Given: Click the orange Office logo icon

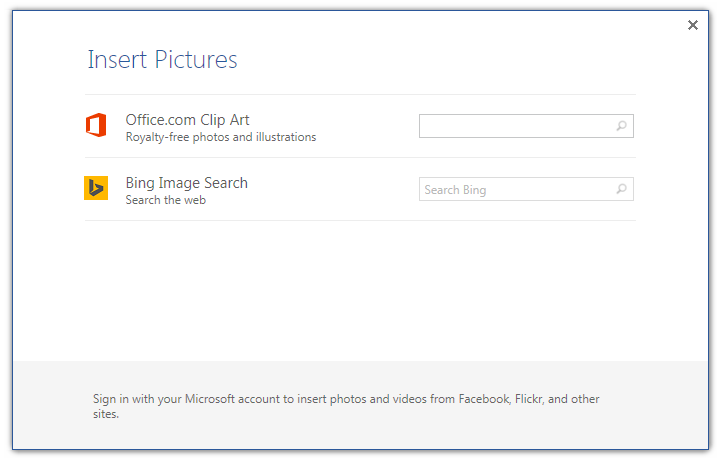Looking at the screenshot, I should [x=96, y=126].
